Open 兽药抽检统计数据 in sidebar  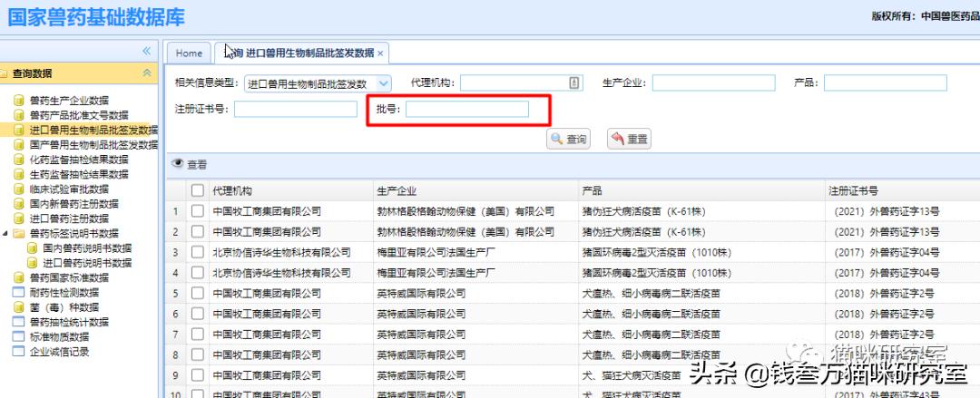click(x=69, y=323)
